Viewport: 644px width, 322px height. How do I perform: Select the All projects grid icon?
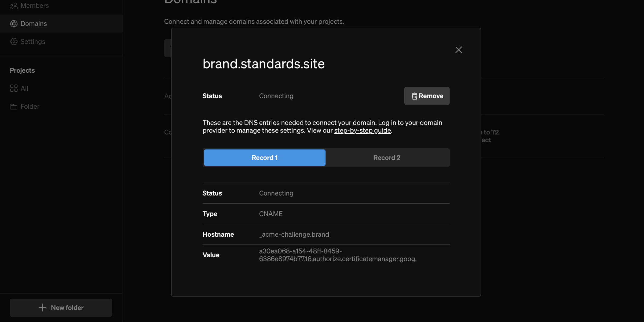click(14, 88)
